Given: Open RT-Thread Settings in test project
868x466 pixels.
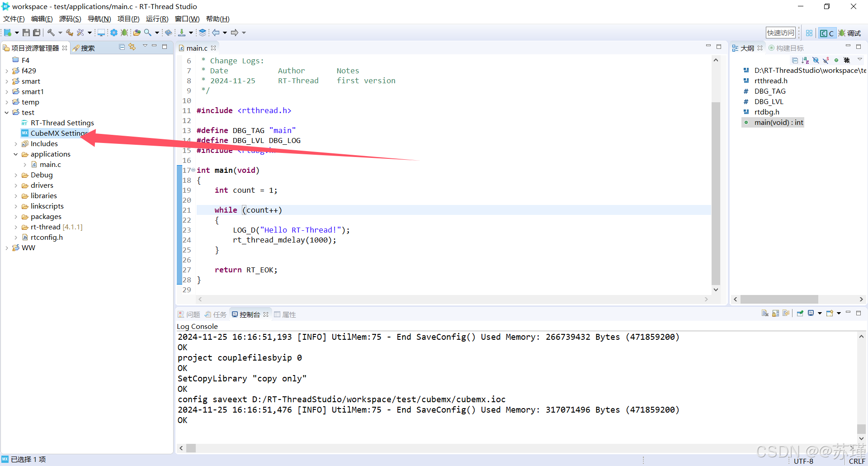Looking at the screenshot, I should (58, 123).
